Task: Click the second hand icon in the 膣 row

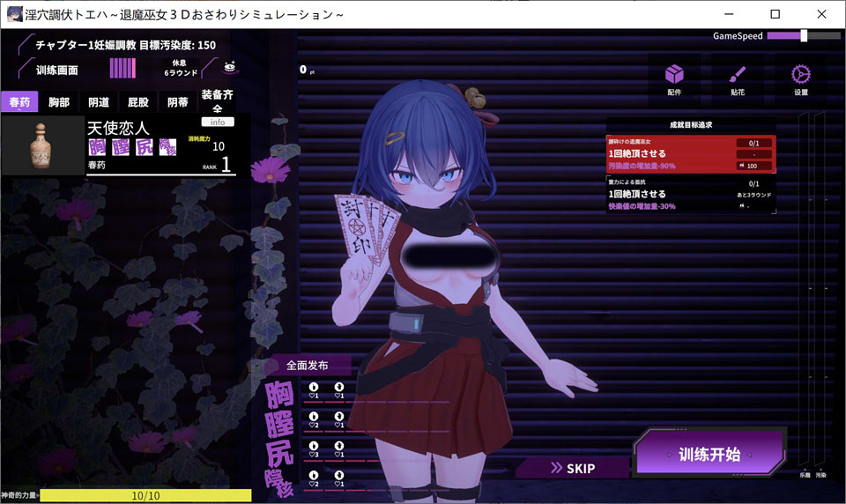Action: click(338, 417)
